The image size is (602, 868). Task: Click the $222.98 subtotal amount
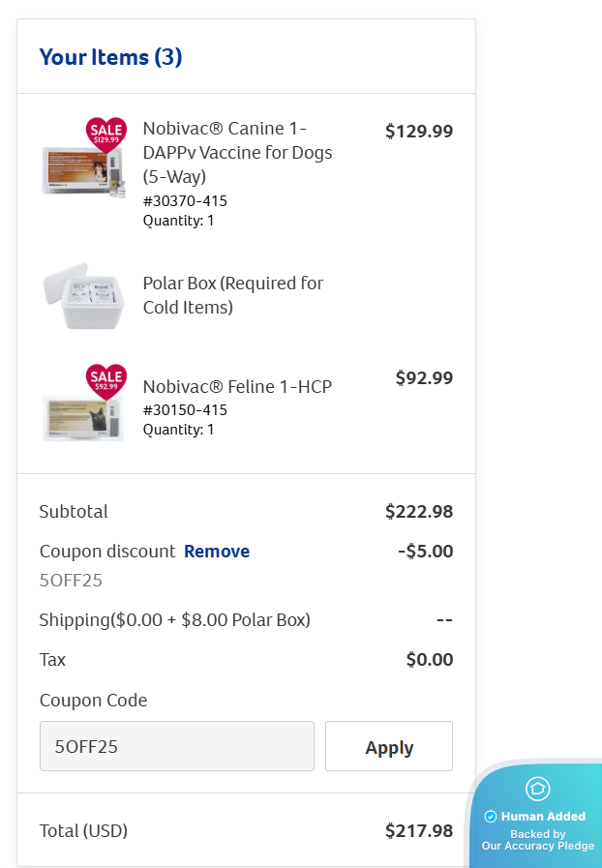[418, 511]
